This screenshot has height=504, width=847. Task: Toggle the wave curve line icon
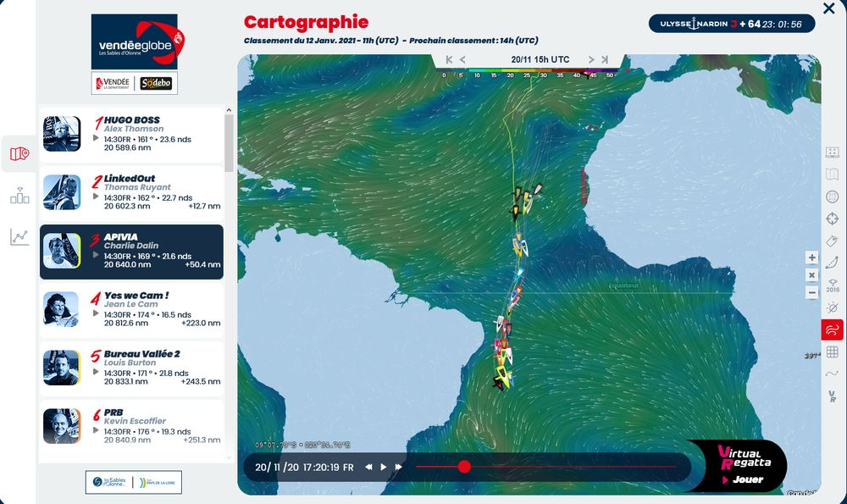tap(833, 374)
